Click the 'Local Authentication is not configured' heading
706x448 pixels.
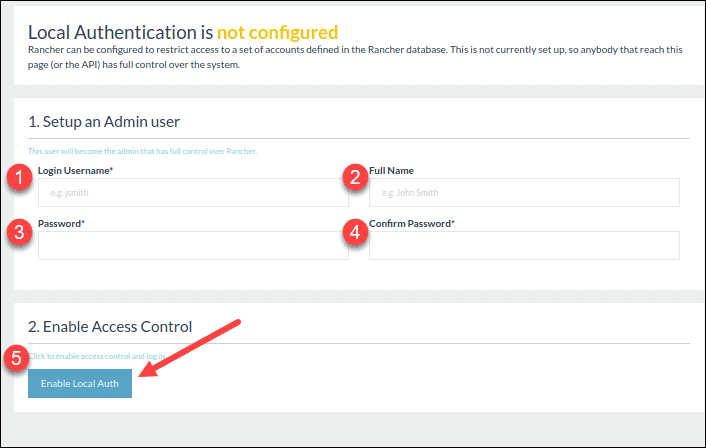[x=183, y=32]
